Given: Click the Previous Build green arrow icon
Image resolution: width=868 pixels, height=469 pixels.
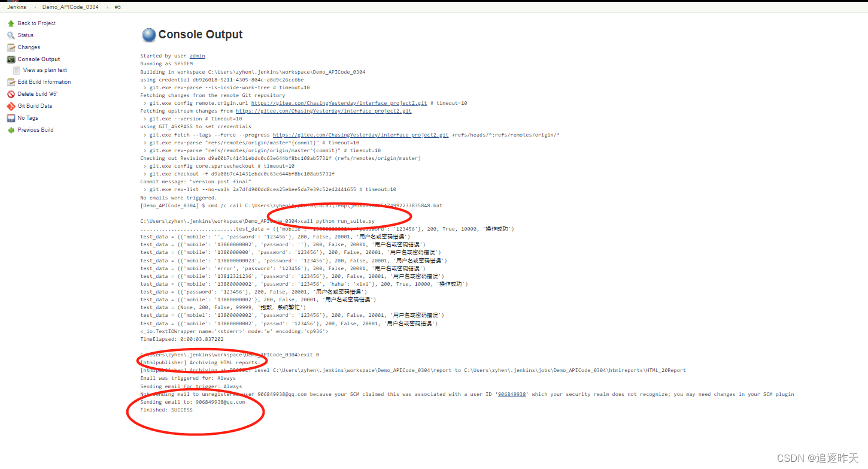Looking at the screenshot, I should pos(11,130).
